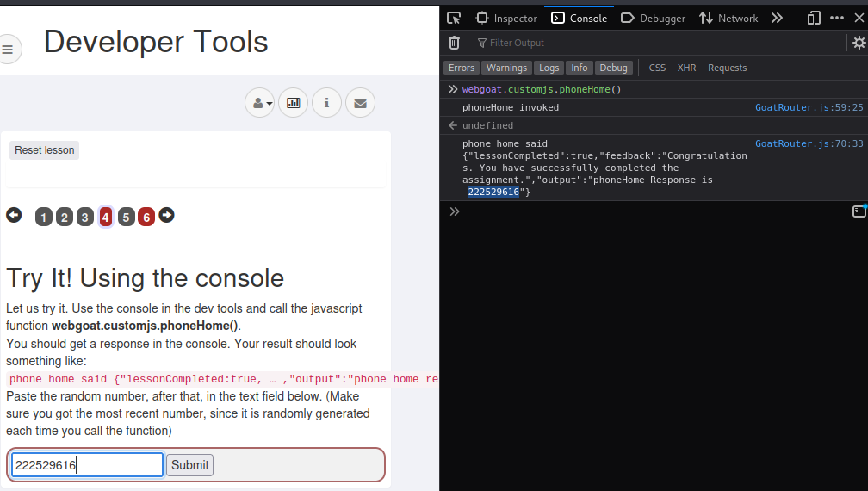Switch to multi-line editor mode icon
The width and height of the screenshot is (868, 491).
coord(859,211)
